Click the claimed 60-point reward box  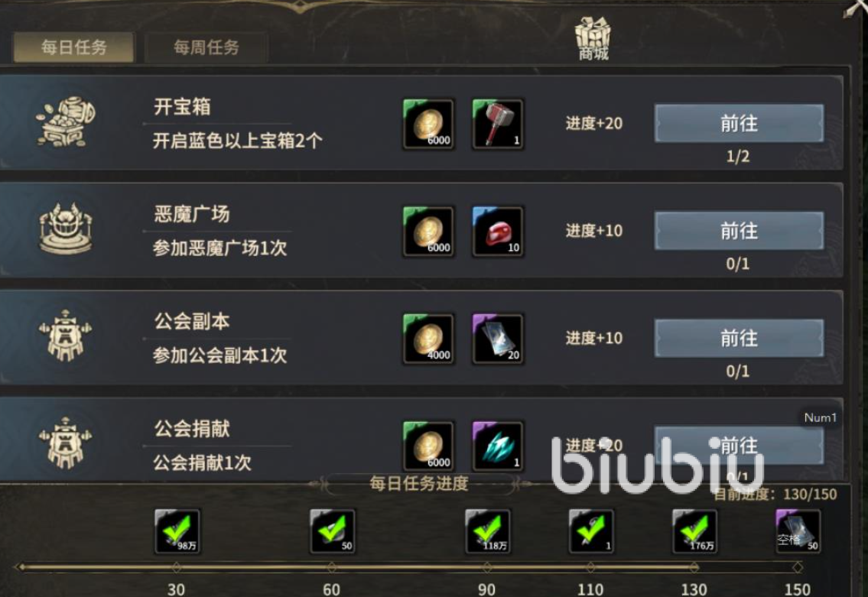[332, 531]
